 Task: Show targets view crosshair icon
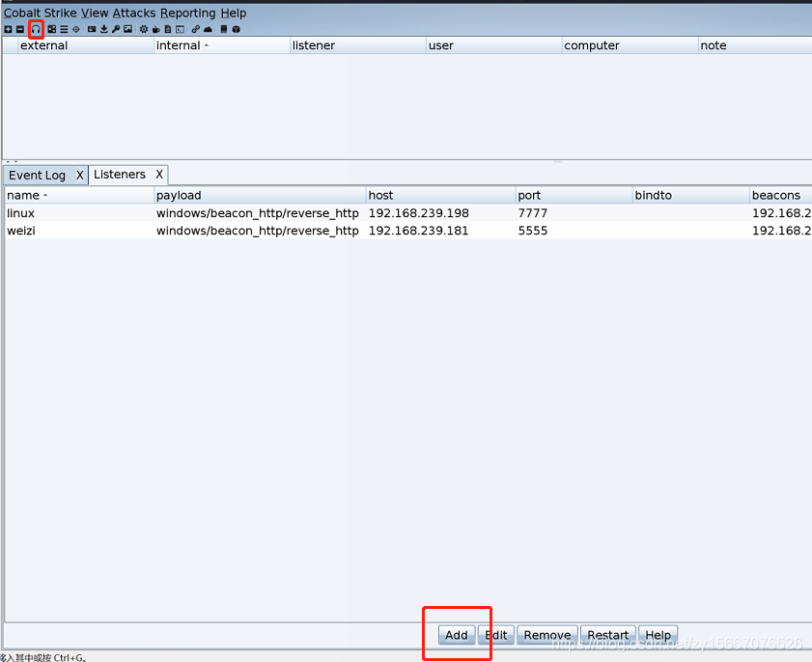(x=76, y=29)
